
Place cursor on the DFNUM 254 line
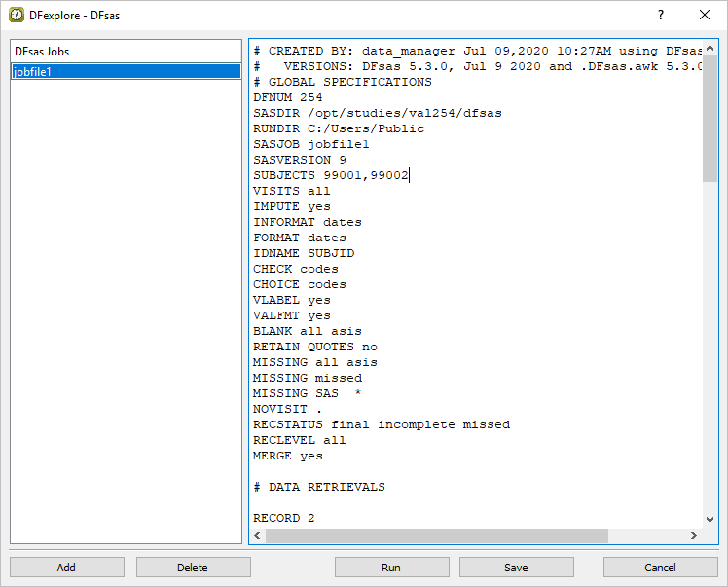[x=287, y=97]
